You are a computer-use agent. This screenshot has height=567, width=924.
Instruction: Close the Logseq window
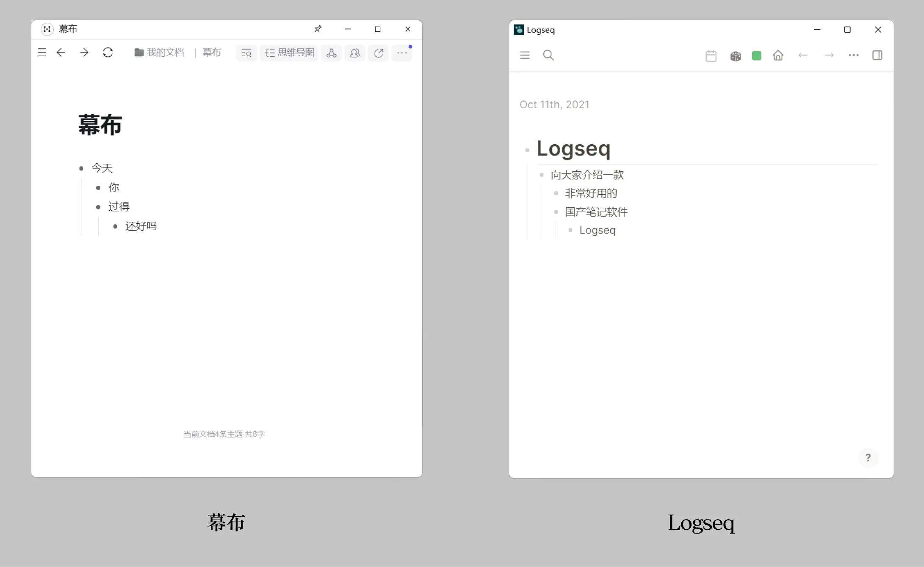pyautogui.click(x=878, y=30)
